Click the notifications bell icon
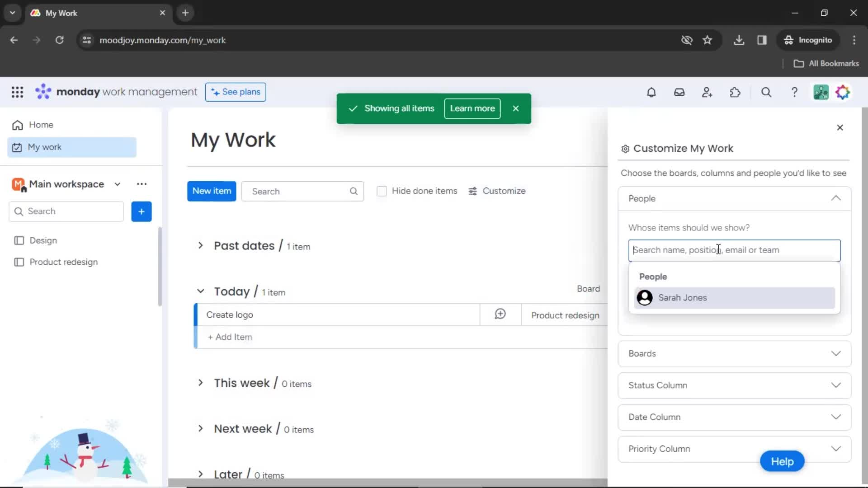 (651, 92)
